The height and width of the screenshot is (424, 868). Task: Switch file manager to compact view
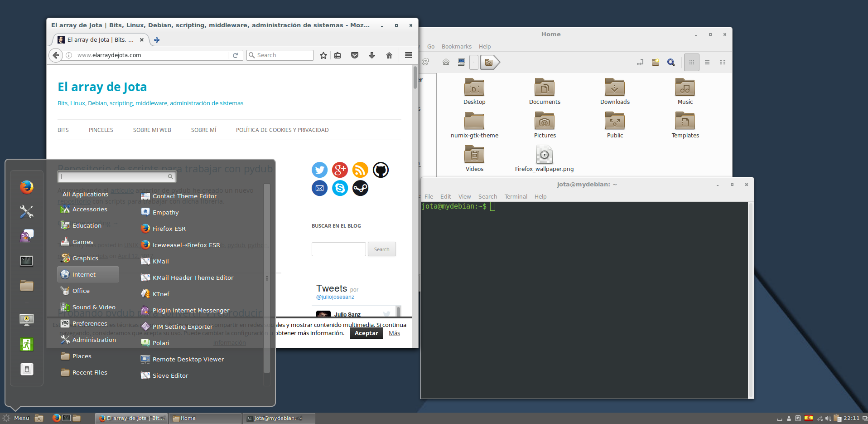click(x=723, y=62)
